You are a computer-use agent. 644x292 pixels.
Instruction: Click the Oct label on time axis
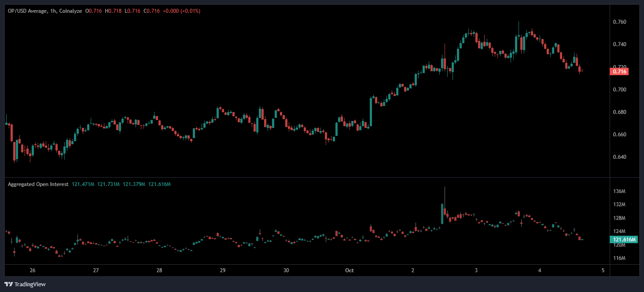[350, 270]
